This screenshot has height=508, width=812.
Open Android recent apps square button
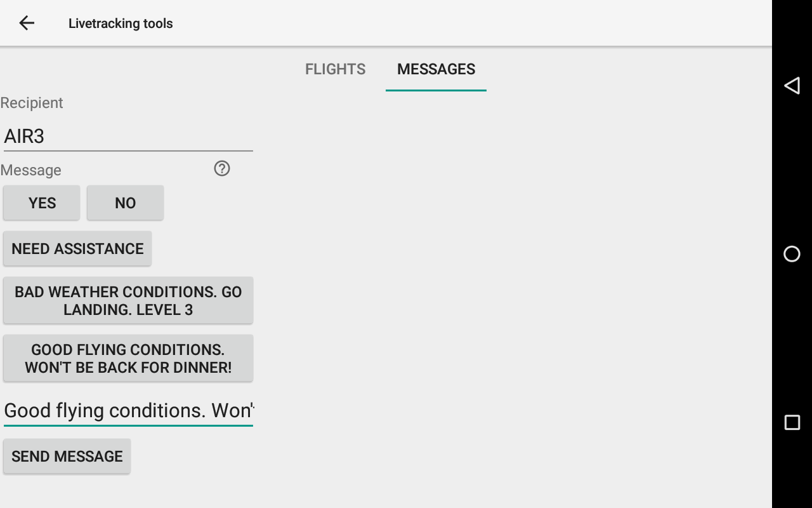click(792, 422)
